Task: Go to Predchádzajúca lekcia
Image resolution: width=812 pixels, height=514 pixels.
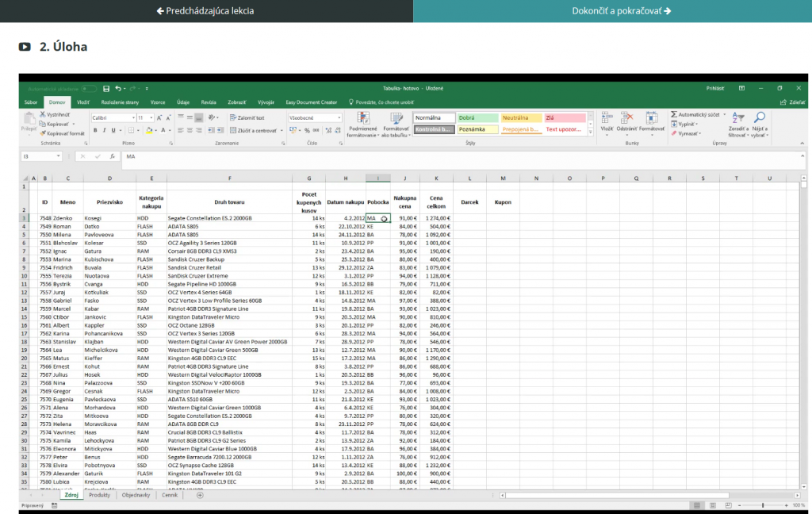Action: click(205, 11)
